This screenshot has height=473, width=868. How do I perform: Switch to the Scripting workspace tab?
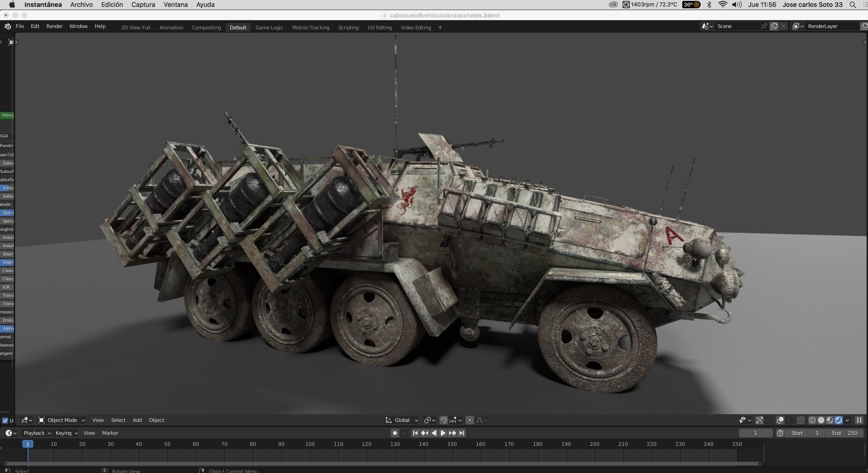tap(348, 28)
